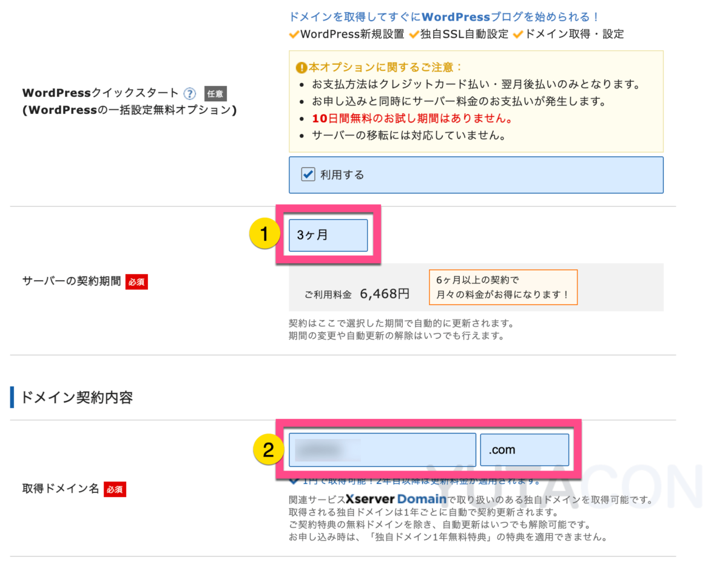Click the domain name text input field
The width and height of the screenshot is (728, 573).
coord(382,450)
